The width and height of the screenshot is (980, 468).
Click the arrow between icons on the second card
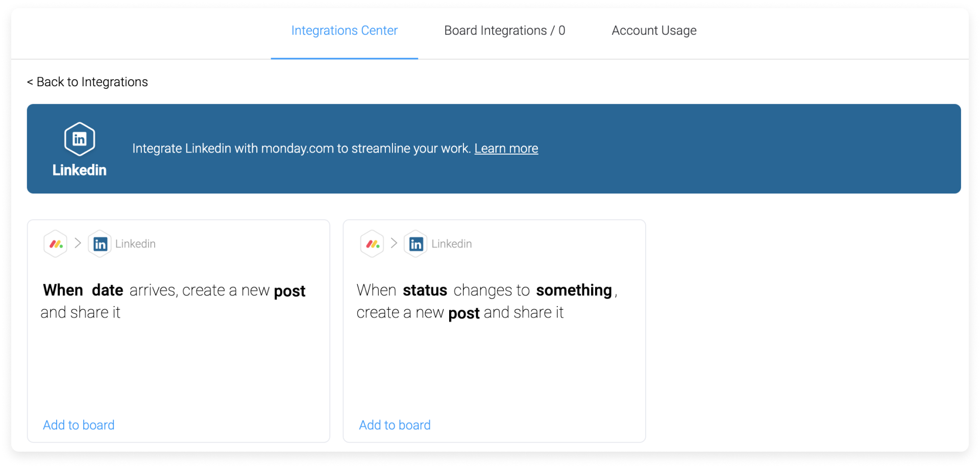click(394, 243)
